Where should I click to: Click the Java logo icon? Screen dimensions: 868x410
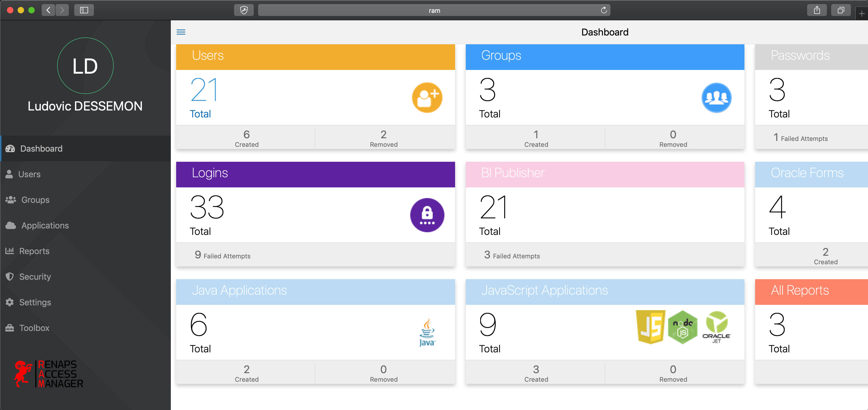[427, 333]
